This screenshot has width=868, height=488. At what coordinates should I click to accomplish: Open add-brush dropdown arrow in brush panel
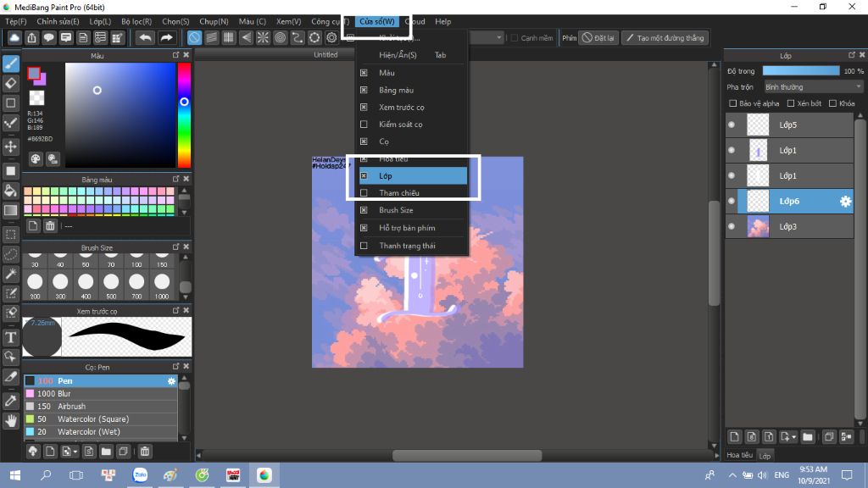75,452
